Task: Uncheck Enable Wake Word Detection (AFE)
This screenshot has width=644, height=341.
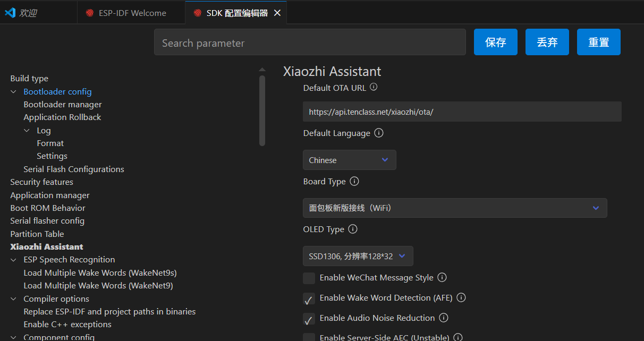Action: pyautogui.click(x=309, y=299)
